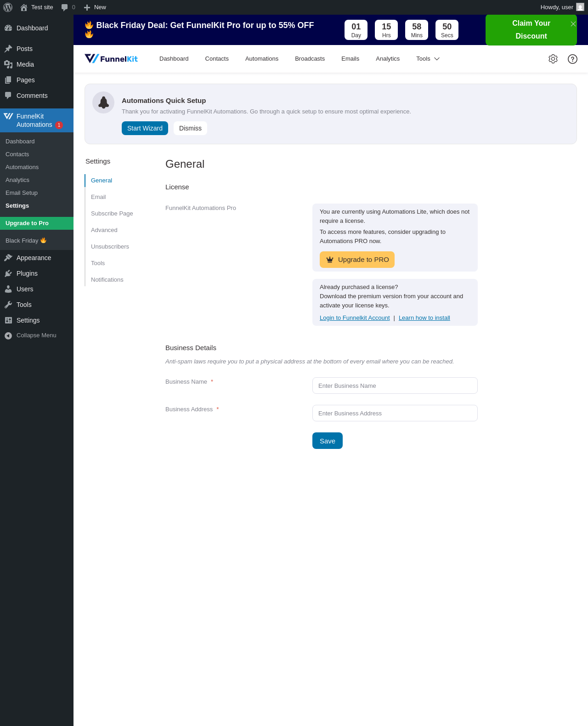Click Claim Your Discount button
The image size is (588, 726).
coord(531,30)
